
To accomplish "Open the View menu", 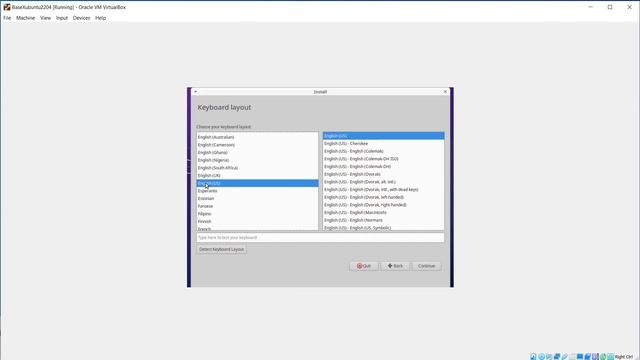I will (45, 18).
